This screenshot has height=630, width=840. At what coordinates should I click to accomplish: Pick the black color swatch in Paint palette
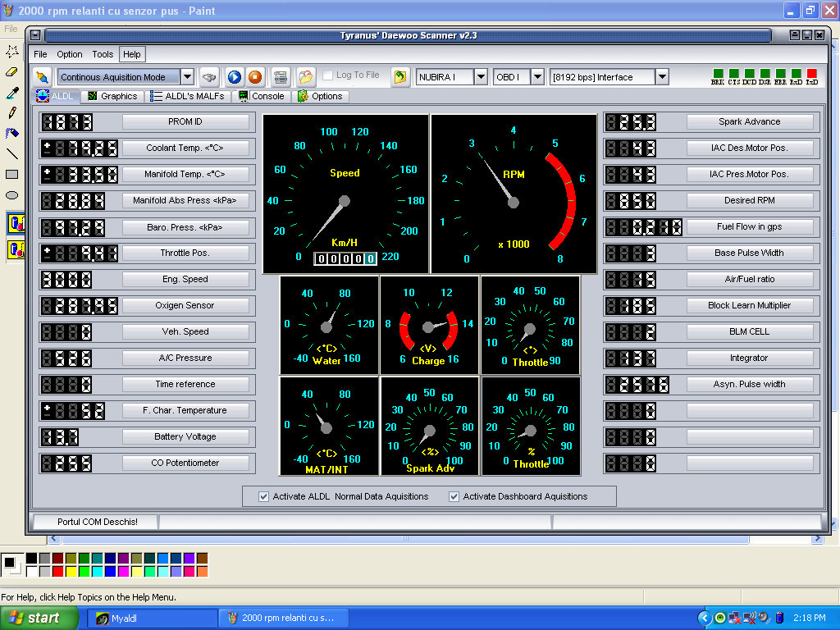(32, 559)
